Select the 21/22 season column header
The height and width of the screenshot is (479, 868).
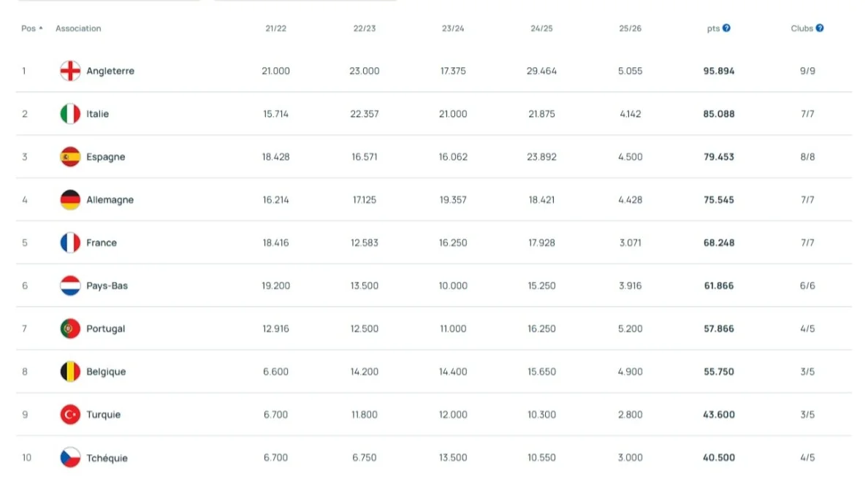pyautogui.click(x=275, y=28)
